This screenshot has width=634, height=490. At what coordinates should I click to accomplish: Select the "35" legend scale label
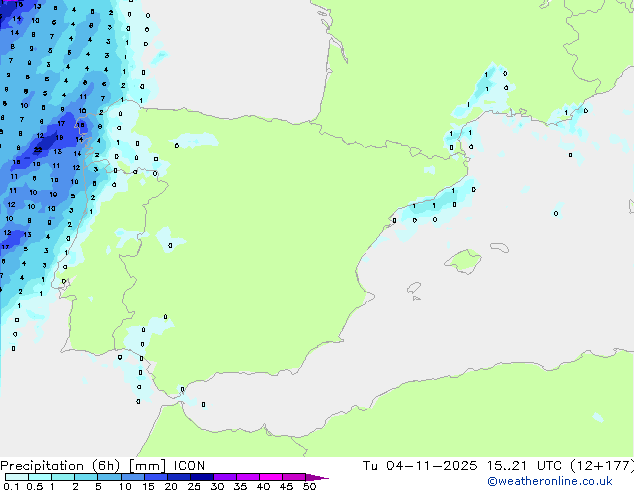coord(240,486)
